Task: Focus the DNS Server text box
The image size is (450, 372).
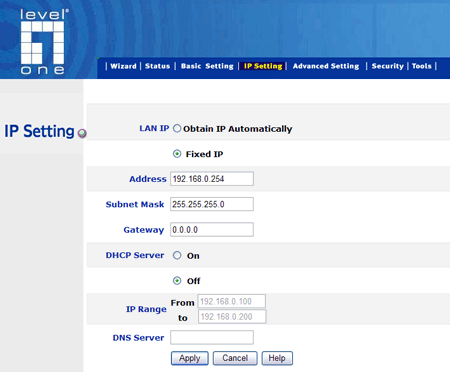Action: [x=212, y=337]
